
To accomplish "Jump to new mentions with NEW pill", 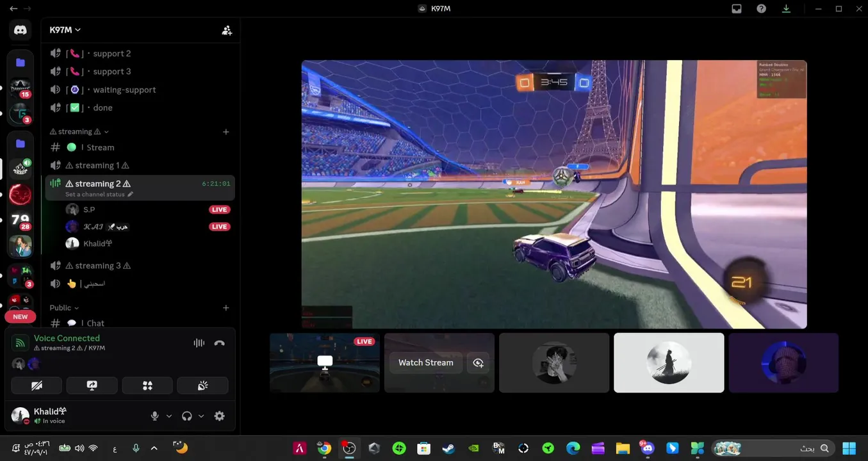I will tap(20, 317).
